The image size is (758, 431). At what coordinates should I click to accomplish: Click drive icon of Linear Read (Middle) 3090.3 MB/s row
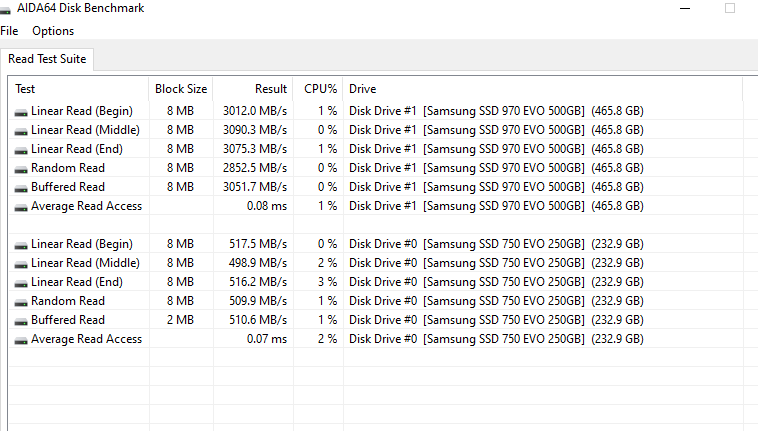pyautogui.click(x=21, y=131)
